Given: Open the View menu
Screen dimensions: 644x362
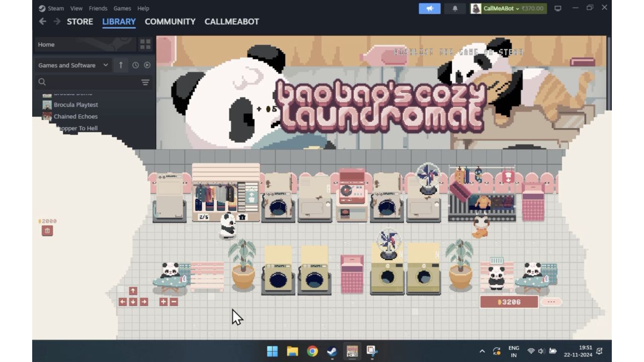Looking at the screenshot, I should pos(76,9).
